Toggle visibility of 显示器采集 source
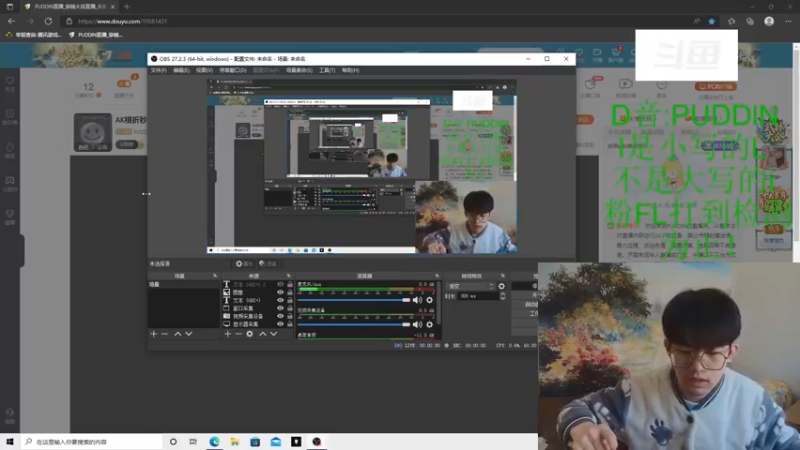Screen dimensions: 800x450 coord(280,324)
